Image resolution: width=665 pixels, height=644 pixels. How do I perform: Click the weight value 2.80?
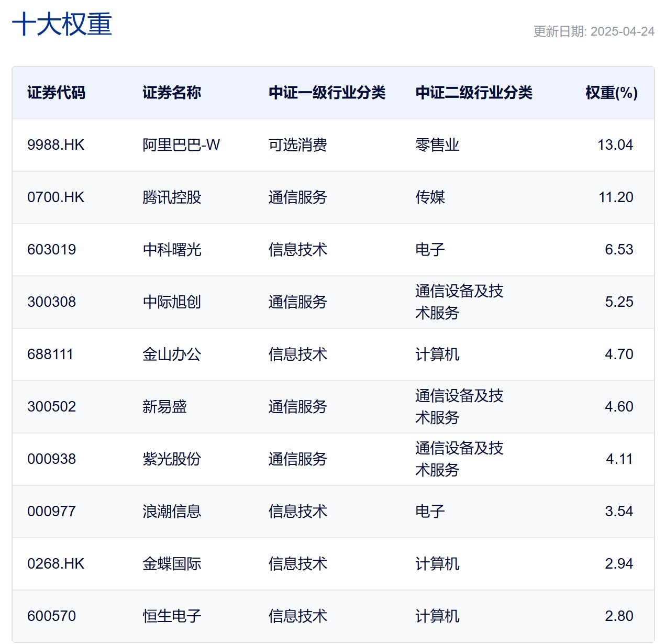pyautogui.click(x=619, y=616)
